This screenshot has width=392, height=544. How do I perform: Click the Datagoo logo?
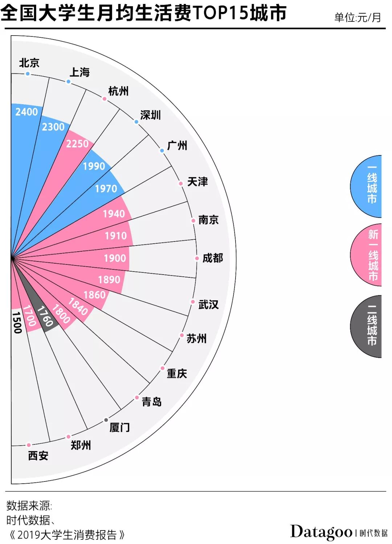(x=321, y=532)
